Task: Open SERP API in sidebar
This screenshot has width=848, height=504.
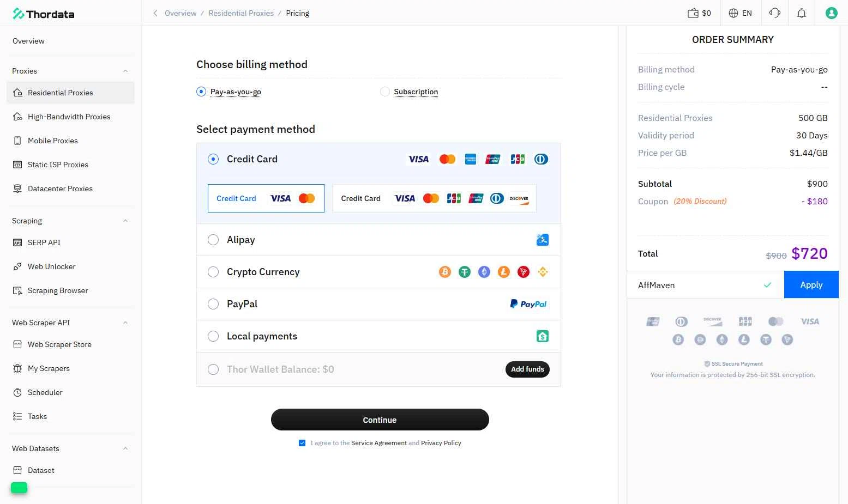Action: pyautogui.click(x=70, y=242)
